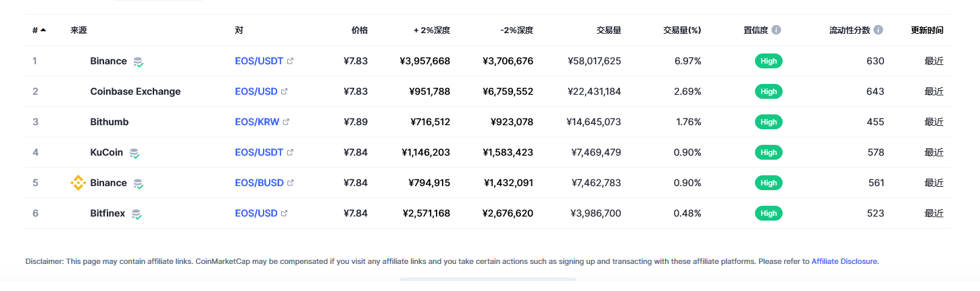980x291 pixels.
Task: Click the external link icon beside EOS/BUSD
Action: [x=291, y=183]
